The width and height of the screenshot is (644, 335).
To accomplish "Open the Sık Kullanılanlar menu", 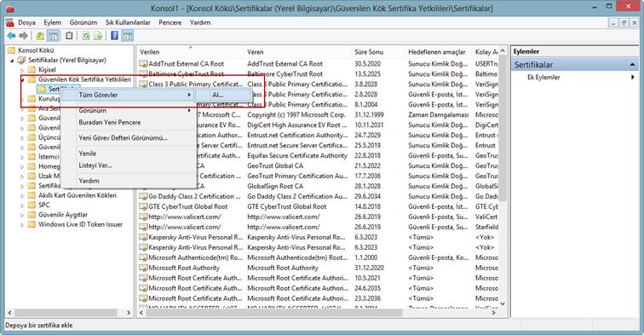I will (128, 23).
